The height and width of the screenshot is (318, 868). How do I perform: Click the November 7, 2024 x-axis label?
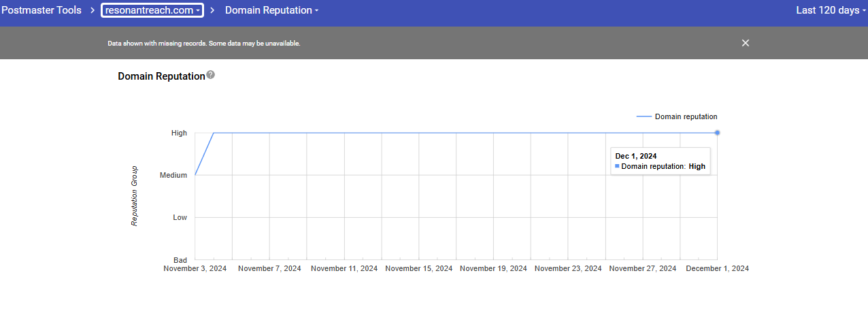pyautogui.click(x=269, y=269)
